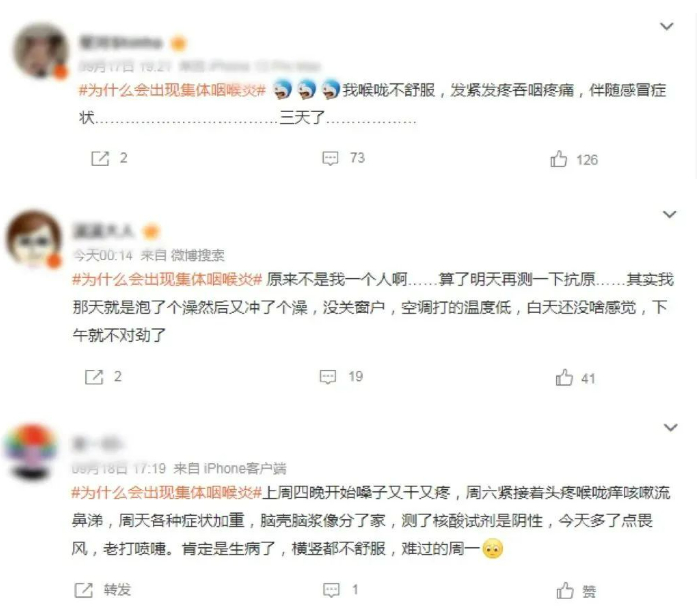This screenshot has width=697, height=611.
Task: Open first poster's avatar profile
Action: 40,50
